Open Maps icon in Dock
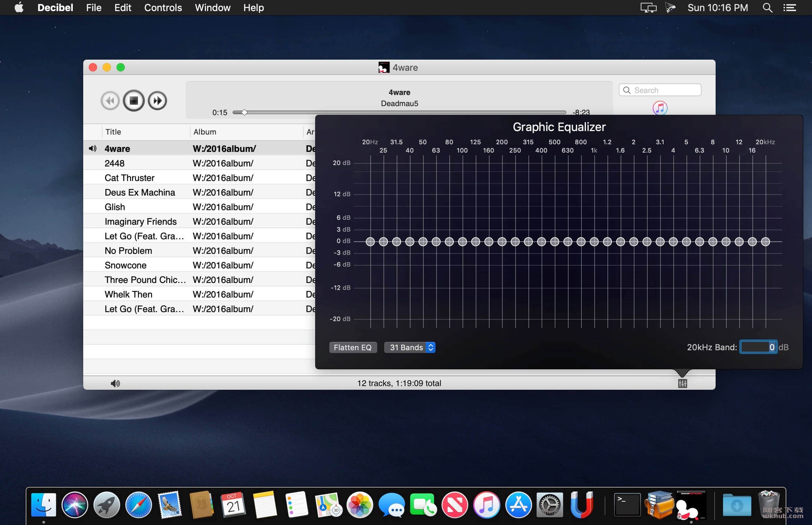This screenshot has height=525, width=812. click(x=328, y=505)
